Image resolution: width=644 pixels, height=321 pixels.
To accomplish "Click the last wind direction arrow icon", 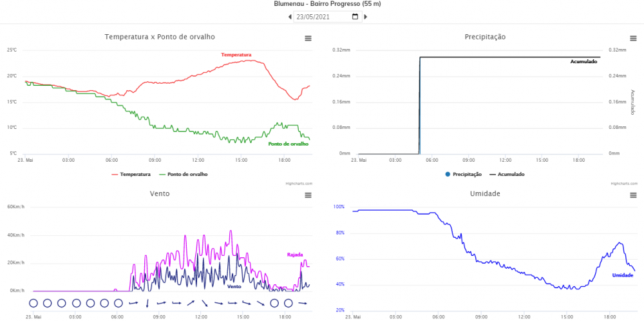I will (302, 303).
